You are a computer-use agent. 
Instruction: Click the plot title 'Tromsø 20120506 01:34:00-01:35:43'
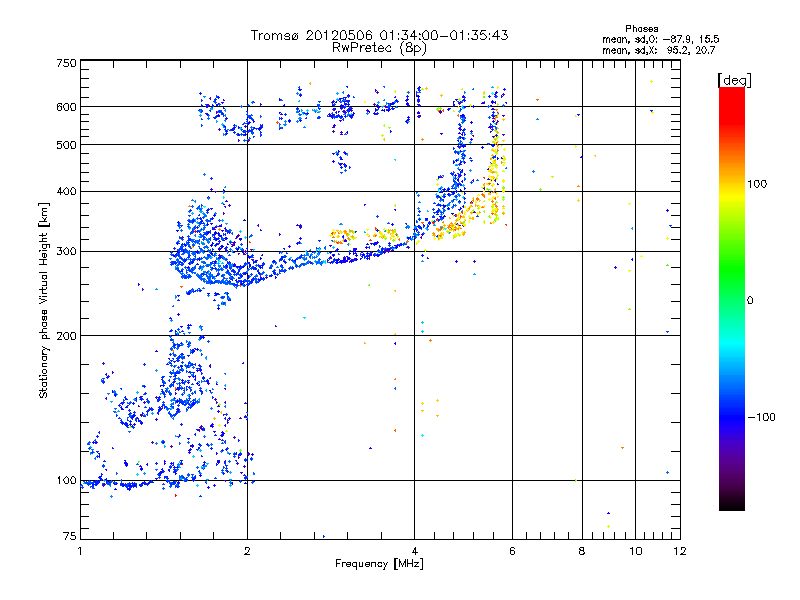(379, 35)
